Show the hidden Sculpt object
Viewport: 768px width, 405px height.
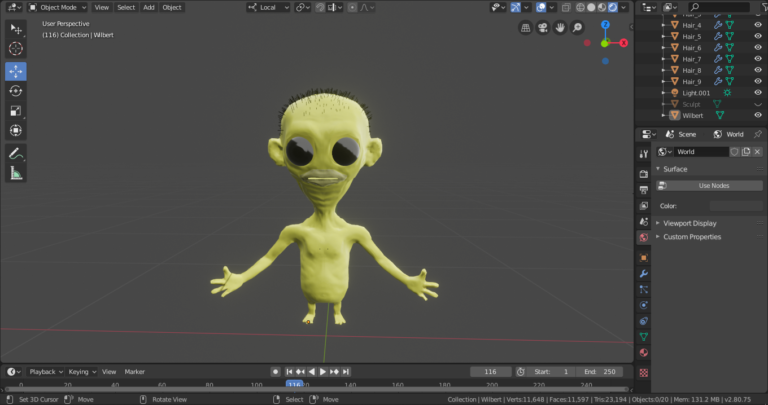point(757,103)
